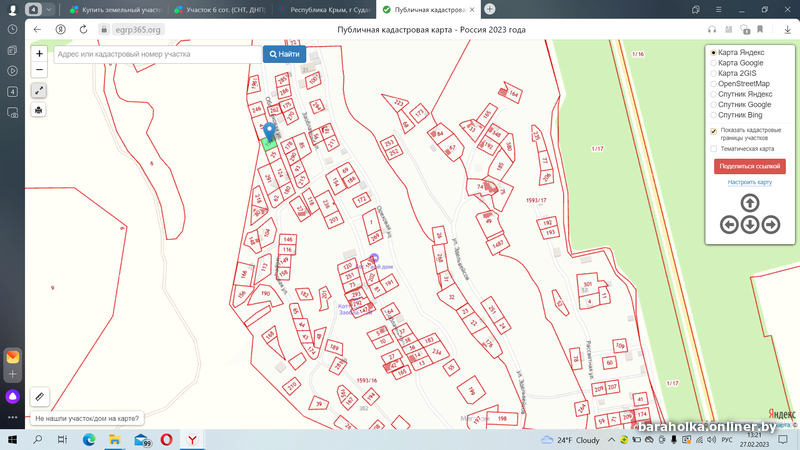The height and width of the screenshot is (450, 800).
Task: Toggle Показать кадастровые границы участков checkbox
Action: 713,131
